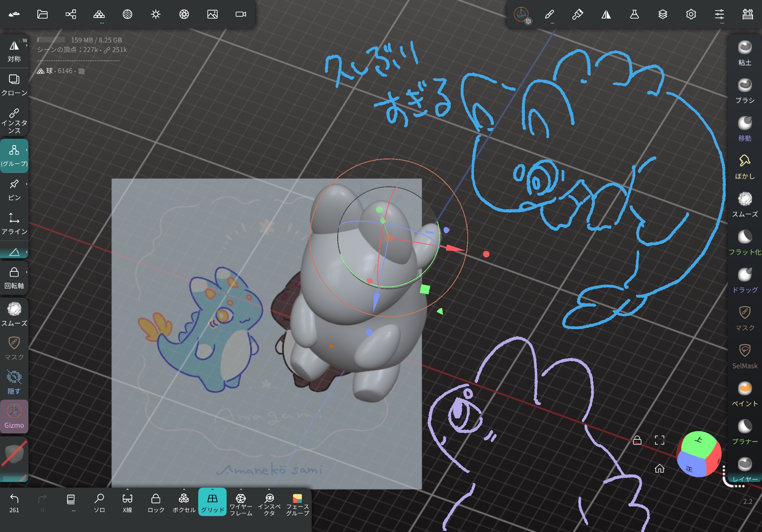Expand the 回転軸 lock options arrow

[x=27, y=272]
